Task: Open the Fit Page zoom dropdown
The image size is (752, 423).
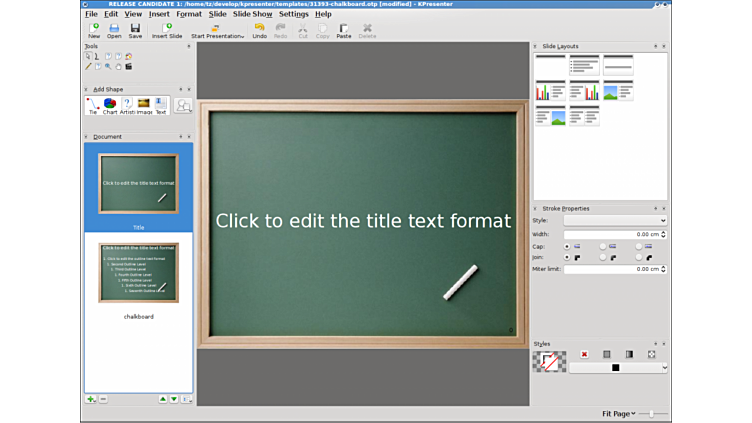Action: tap(618, 413)
